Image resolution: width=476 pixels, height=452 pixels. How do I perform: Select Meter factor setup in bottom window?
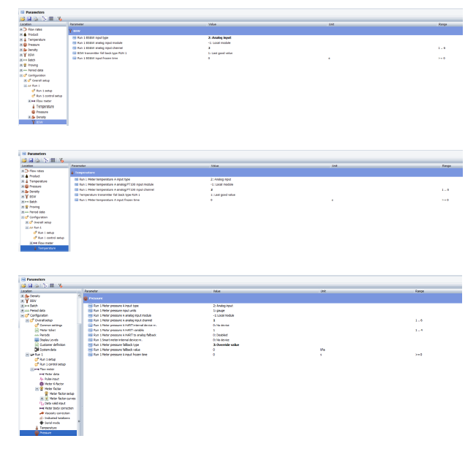point(61,393)
